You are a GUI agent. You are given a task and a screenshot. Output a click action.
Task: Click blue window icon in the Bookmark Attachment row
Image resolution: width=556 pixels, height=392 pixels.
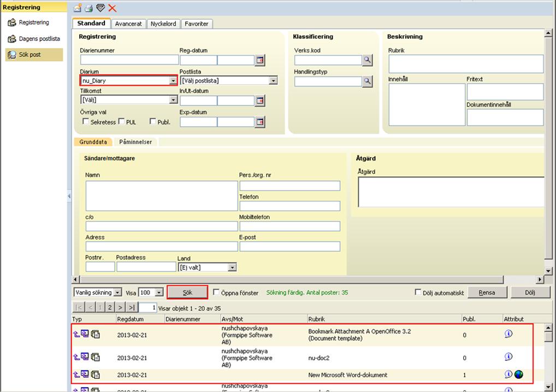tap(85, 334)
